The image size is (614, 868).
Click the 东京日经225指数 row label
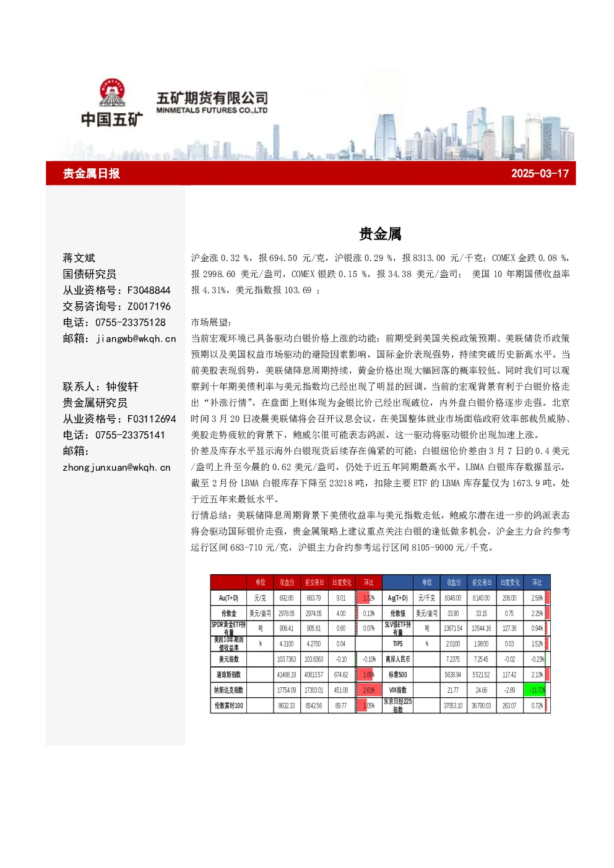(x=397, y=706)
